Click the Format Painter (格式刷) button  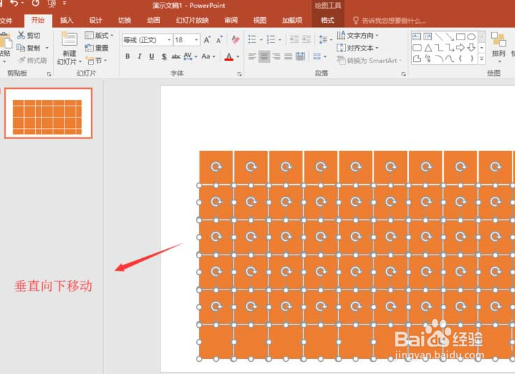click(x=32, y=60)
